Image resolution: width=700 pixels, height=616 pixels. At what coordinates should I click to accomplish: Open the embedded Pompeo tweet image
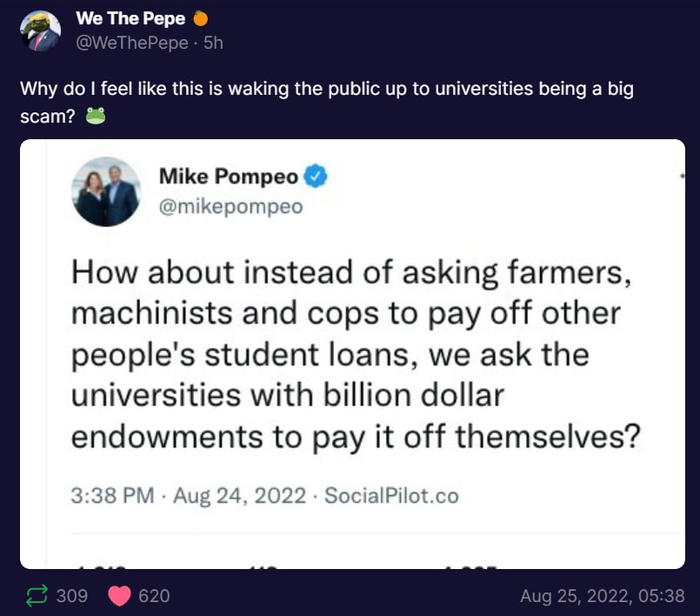pyautogui.click(x=352, y=354)
